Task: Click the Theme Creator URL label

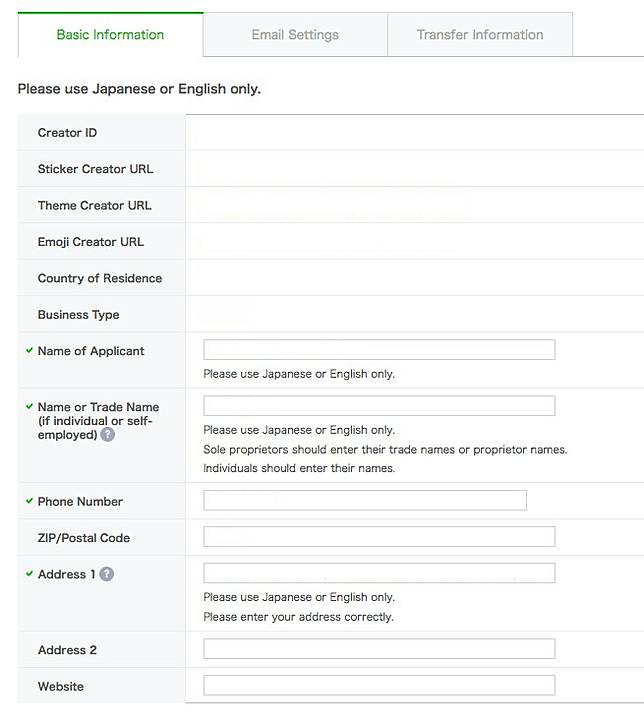Action: pyautogui.click(x=94, y=205)
